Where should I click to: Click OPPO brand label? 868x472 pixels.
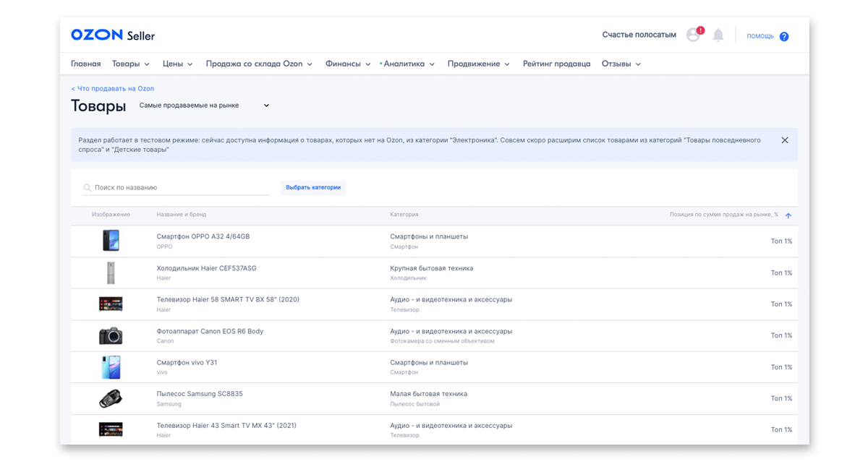click(x=164, y=246)
